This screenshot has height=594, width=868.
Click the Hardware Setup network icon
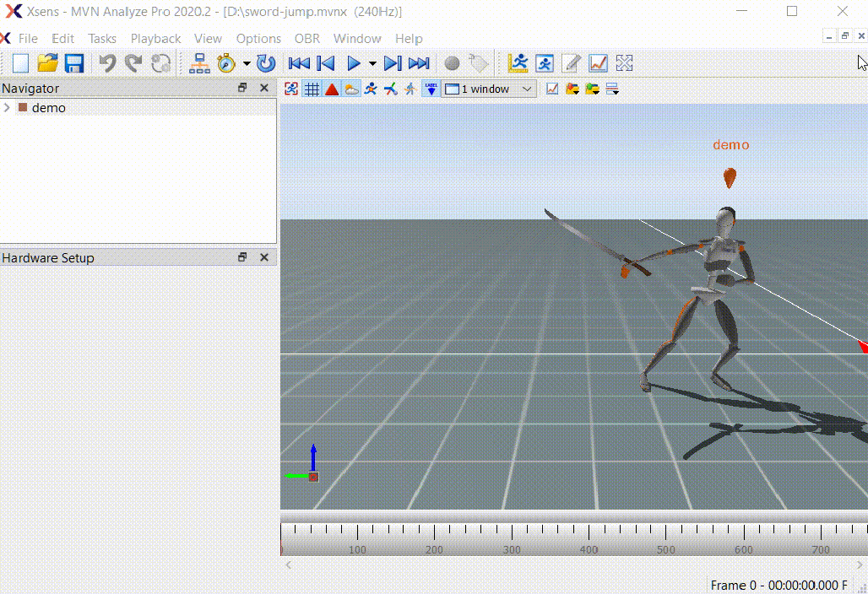pos(199,63)
